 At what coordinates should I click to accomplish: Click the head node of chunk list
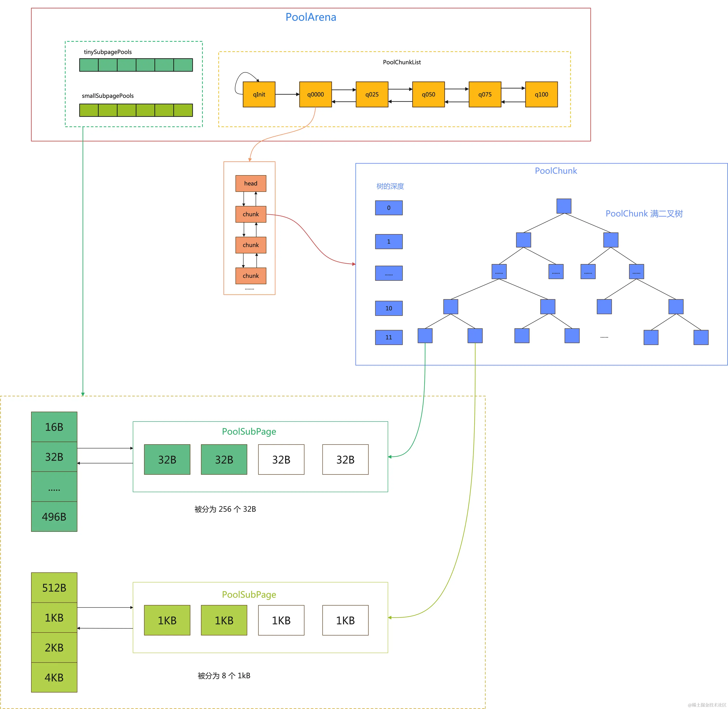coord(250,184)
